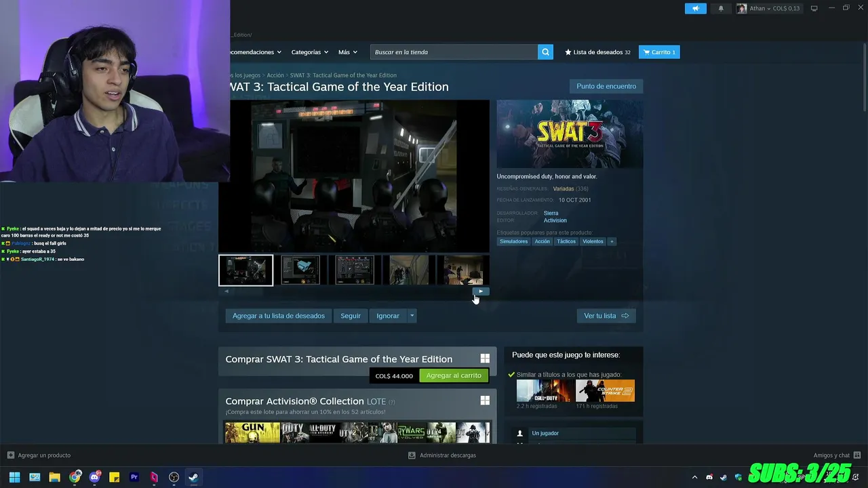
Task: Select the fourth screenshot thumbnail
Action: (x=409, y=270)
